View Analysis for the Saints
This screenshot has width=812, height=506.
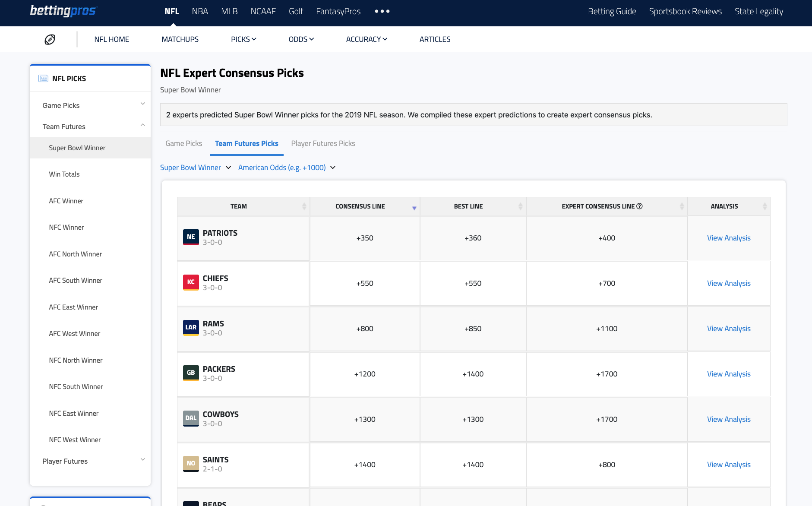(x=729, y=465)
